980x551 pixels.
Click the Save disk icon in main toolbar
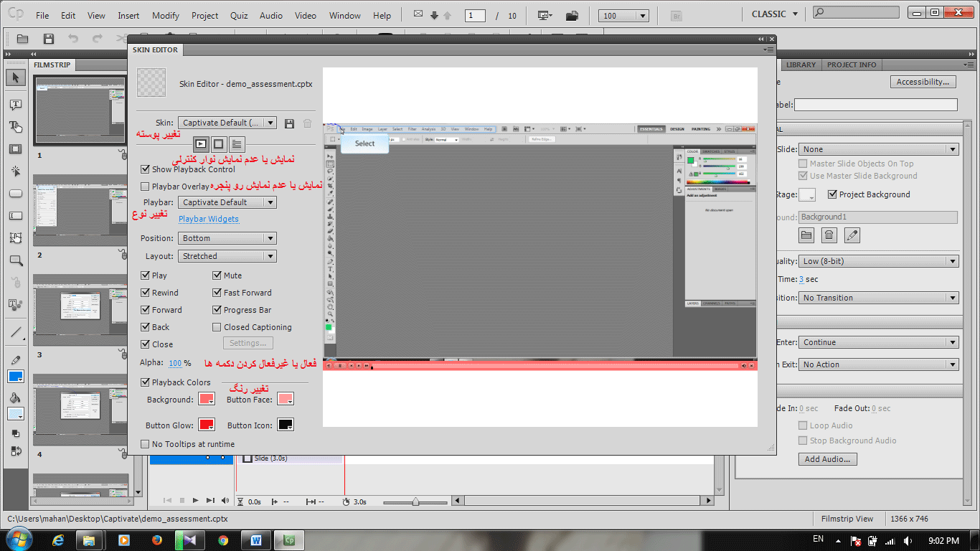pyautogui.click(x=49, y=39)
